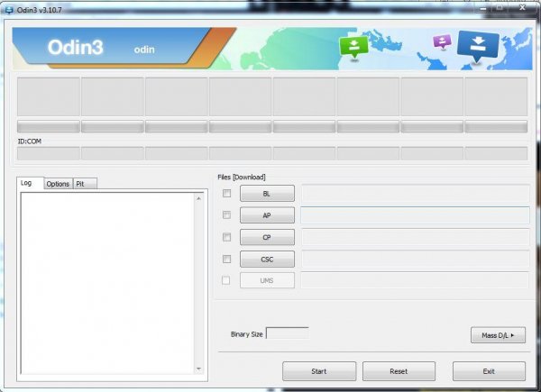The image size is (541, 392).
Task: Click the green download bubble icon in banner
Action: click(353, 47)
